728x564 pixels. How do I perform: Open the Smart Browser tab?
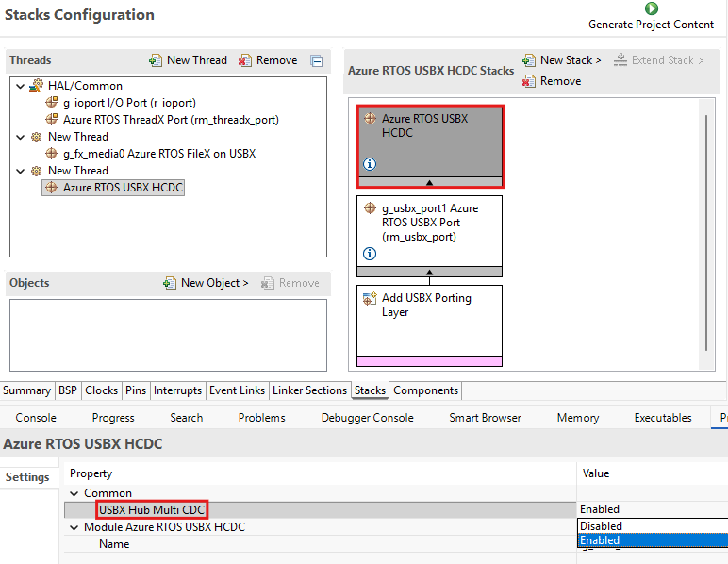(x=486, y=418)
